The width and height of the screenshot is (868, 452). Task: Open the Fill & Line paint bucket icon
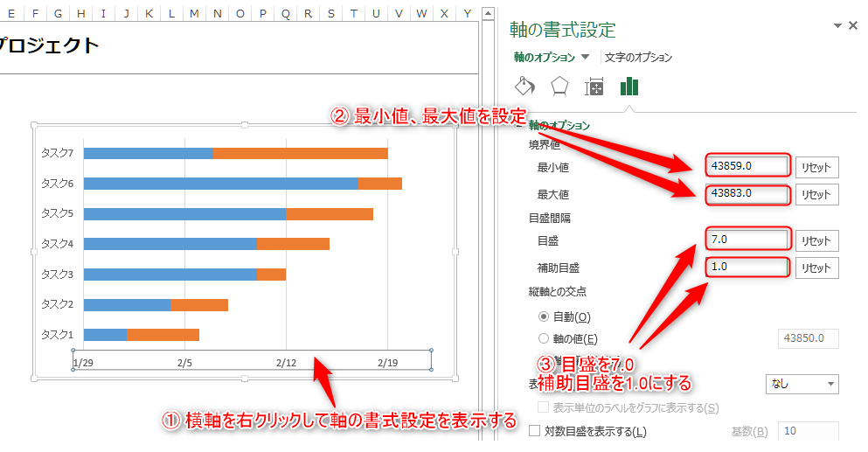tap(524, 86)
